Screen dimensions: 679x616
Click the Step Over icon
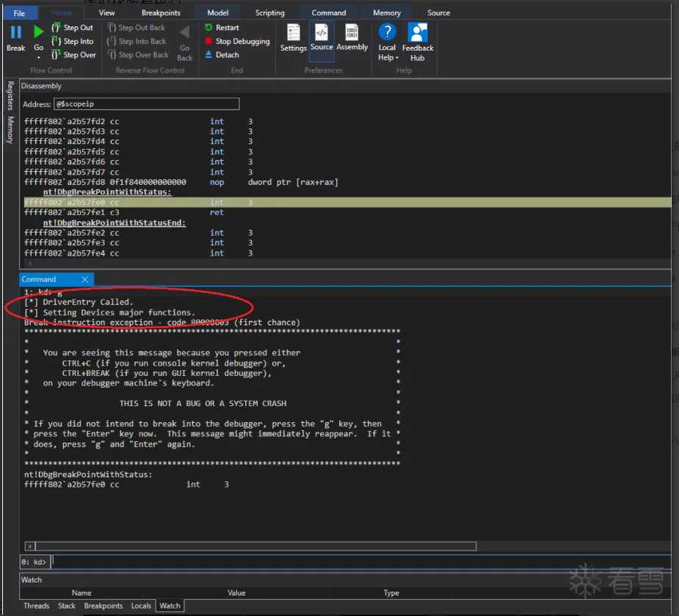(x=56, y=55)
